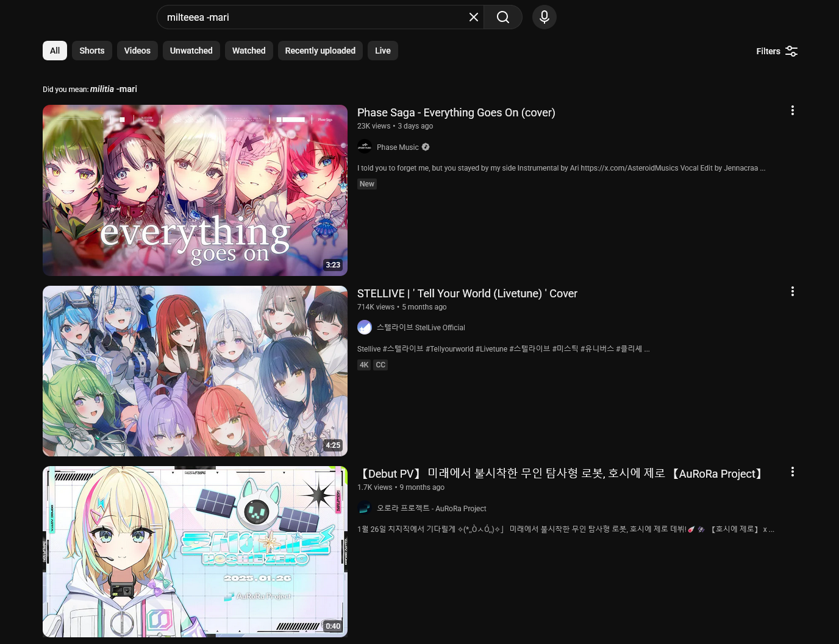Screen dimensions: 839x644
Task: Switch to the Live filter chip
Action: [383, 51]
